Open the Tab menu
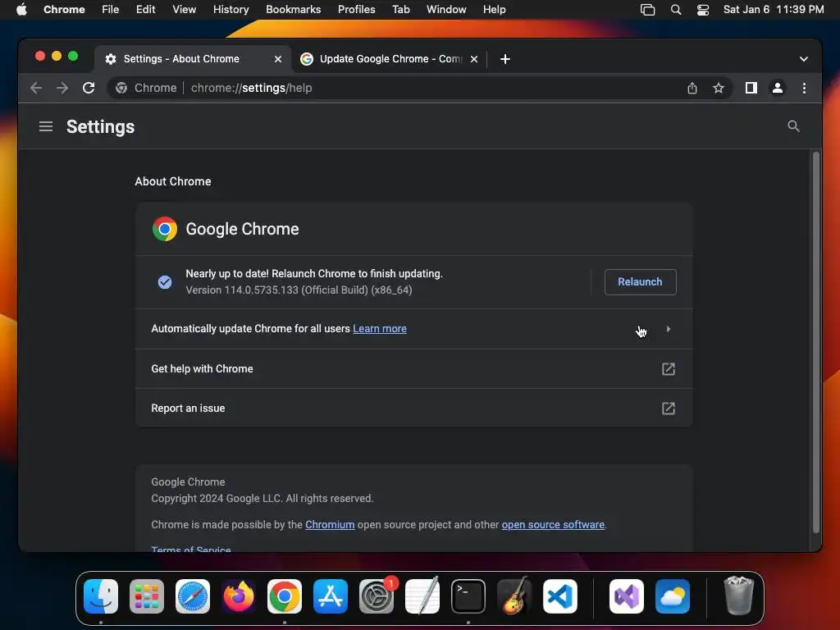840x630 pixels. 400,9
